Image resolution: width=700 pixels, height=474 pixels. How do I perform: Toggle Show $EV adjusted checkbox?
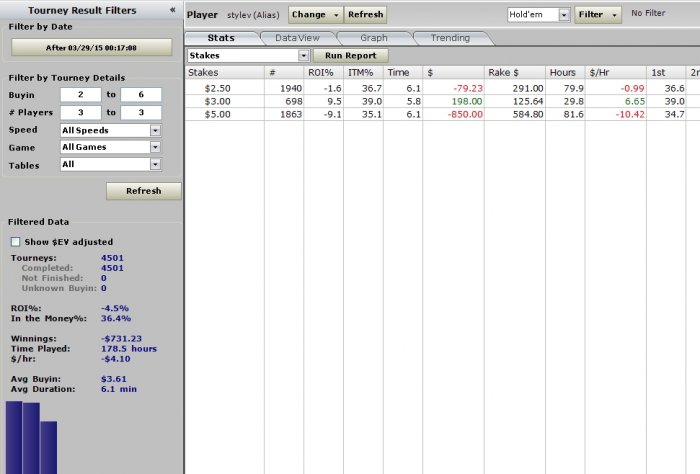pos(15,241)
